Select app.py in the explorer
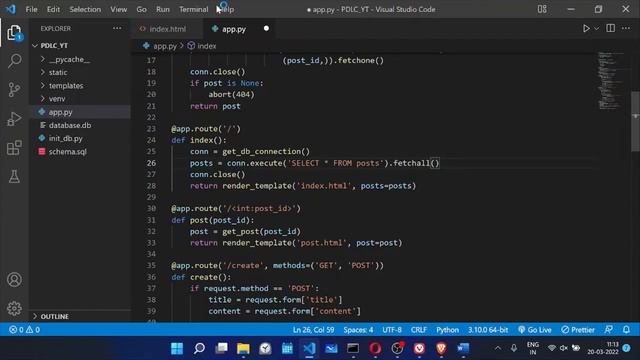Viewport: 640px width, 360px height. pyautogui.click(x=60, y=112)
